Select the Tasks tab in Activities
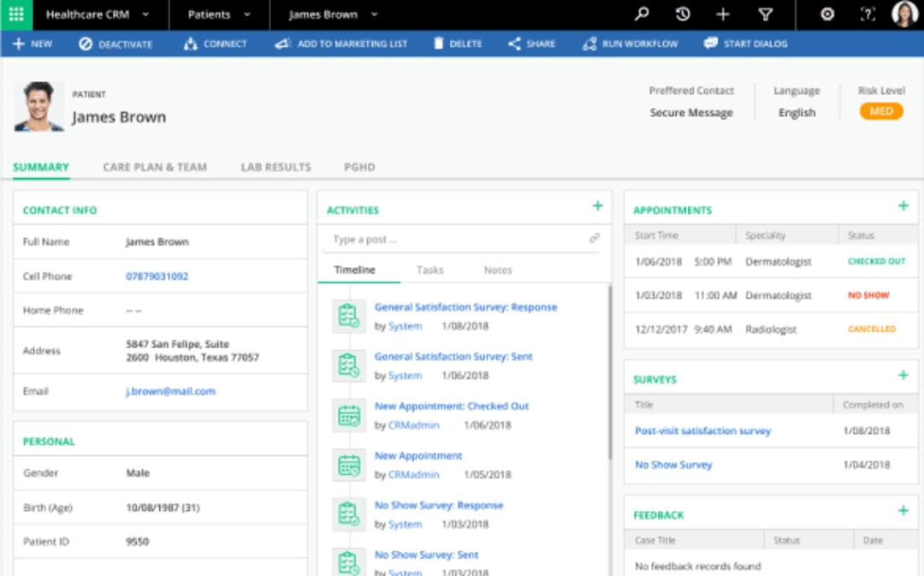Screen dimensions: 924x576 click(x=429, y=270)
